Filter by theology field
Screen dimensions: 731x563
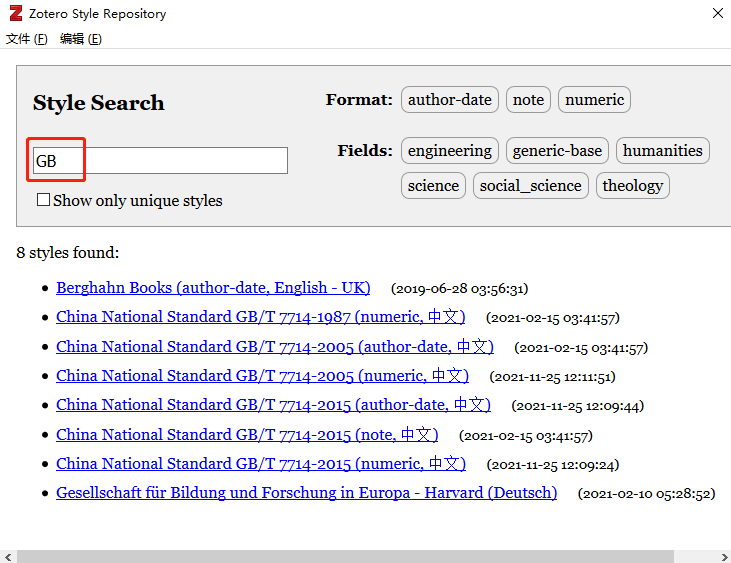633,185
